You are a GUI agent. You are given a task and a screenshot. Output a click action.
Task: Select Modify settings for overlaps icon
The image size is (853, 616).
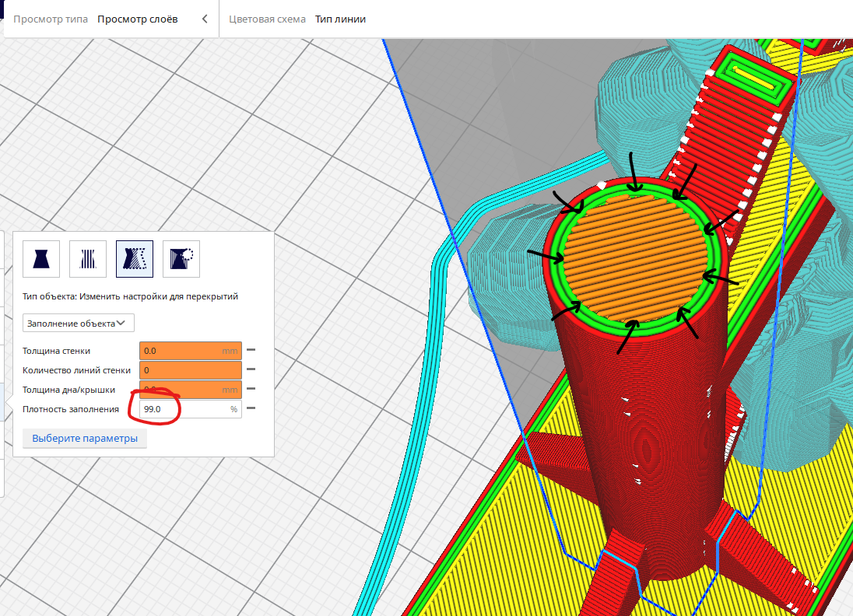point(135,259)
